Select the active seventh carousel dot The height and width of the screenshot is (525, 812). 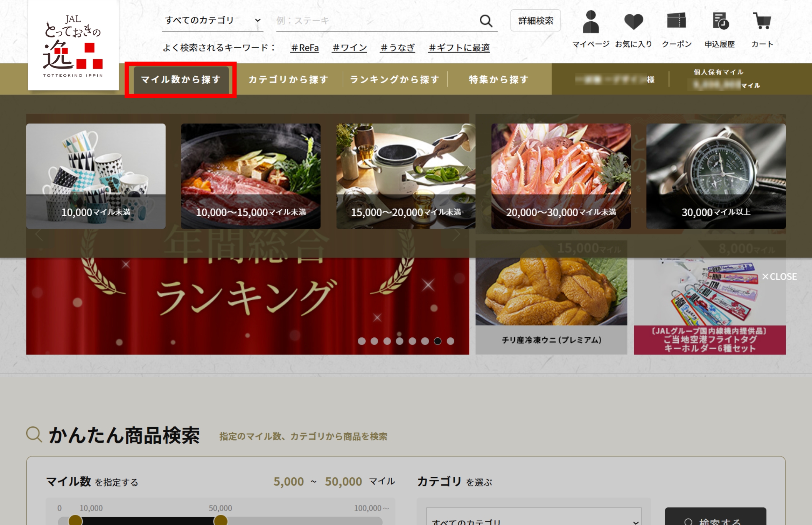tap(437, 341)
